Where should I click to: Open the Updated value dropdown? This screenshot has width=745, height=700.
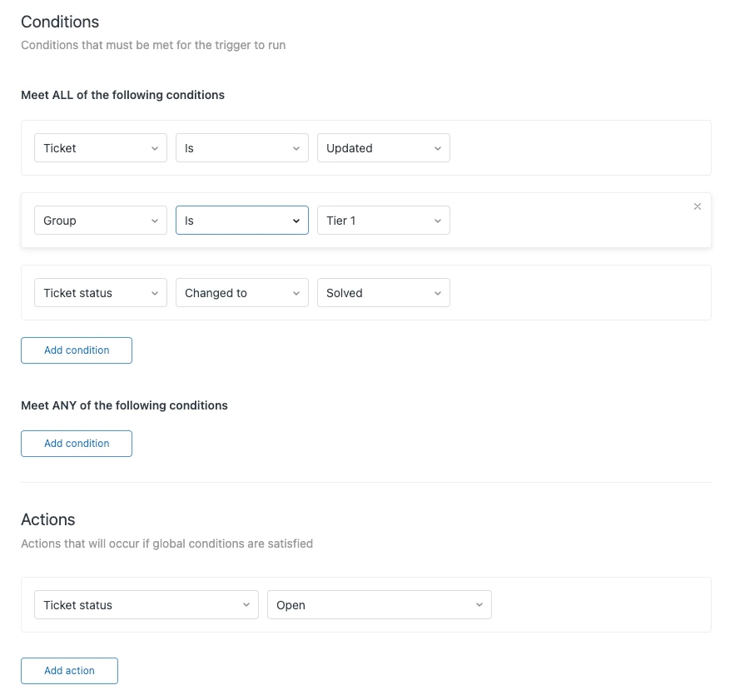click(383, 148)
